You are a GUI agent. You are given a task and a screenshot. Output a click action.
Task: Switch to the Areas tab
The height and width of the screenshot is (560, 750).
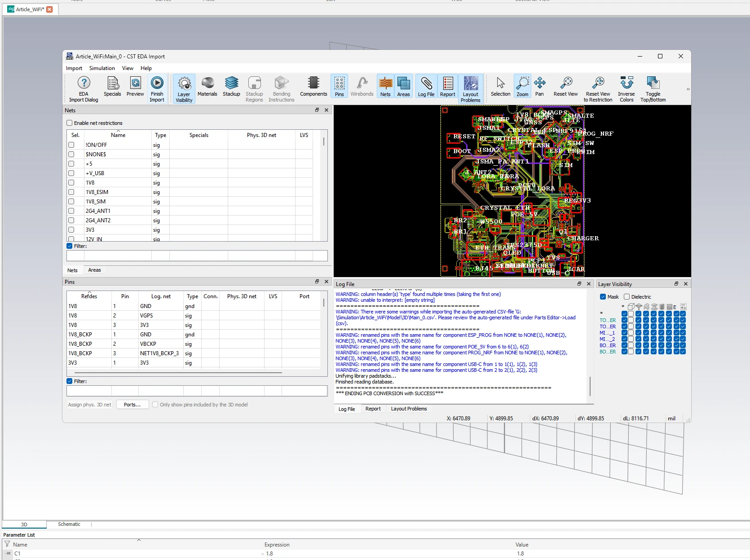click(x=94, y=270)
